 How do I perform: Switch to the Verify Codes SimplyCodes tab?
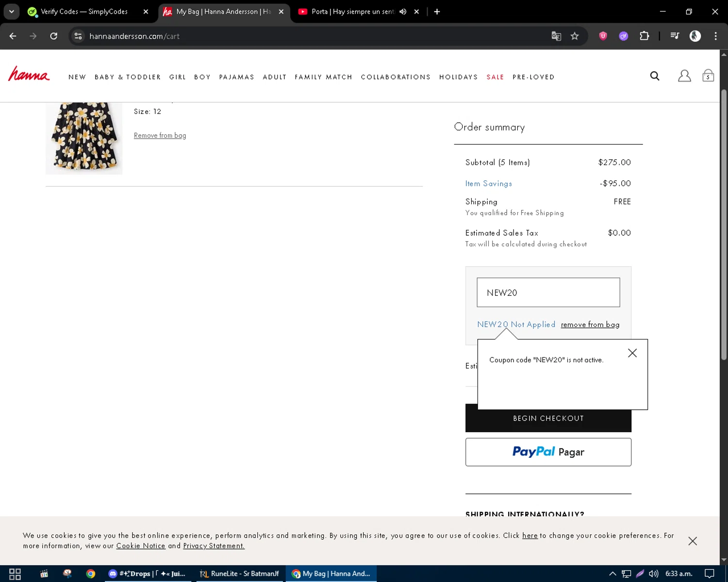pyautogui.click(x=84, y=12)
